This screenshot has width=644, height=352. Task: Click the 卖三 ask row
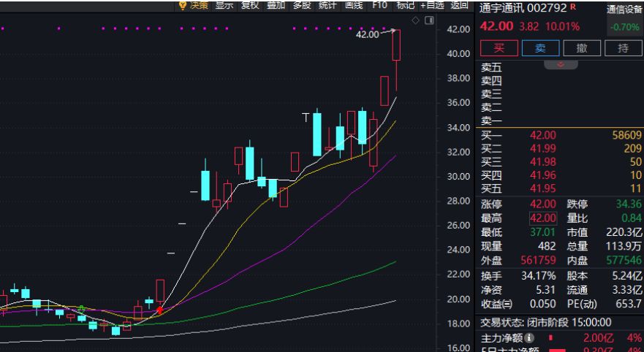tap(561, 94)
